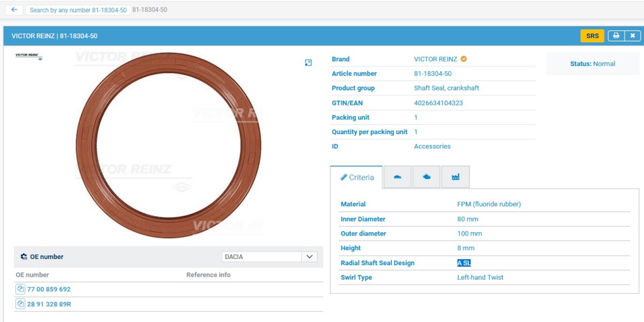
Task: Click 'FPM (fluoride rubber)' material value
Action: [x=489, y=204]
